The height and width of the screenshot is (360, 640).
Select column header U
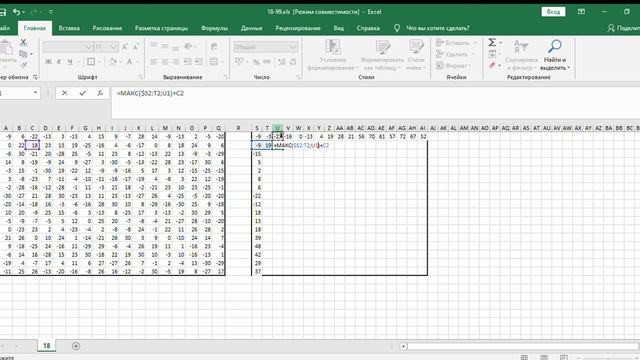click(278, 128)
